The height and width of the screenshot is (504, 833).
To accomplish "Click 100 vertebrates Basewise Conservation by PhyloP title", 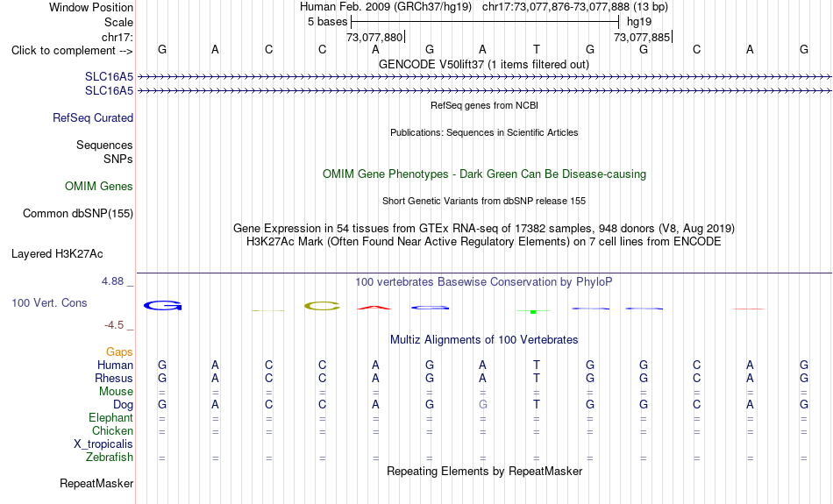I will [484, 282].
